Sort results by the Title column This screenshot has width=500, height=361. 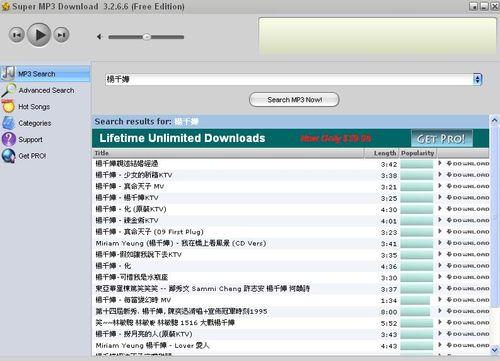pyautogui.click(x=228, y=153)
